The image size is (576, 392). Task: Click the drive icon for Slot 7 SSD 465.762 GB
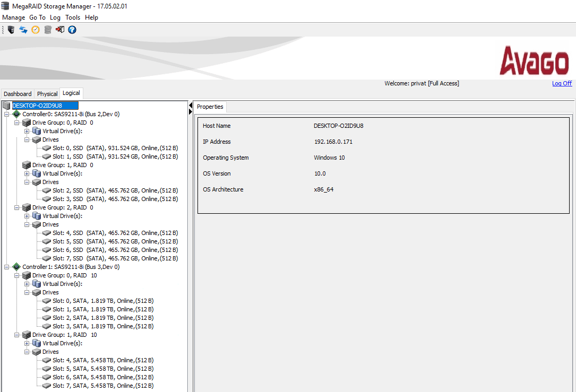click(47, 258)
